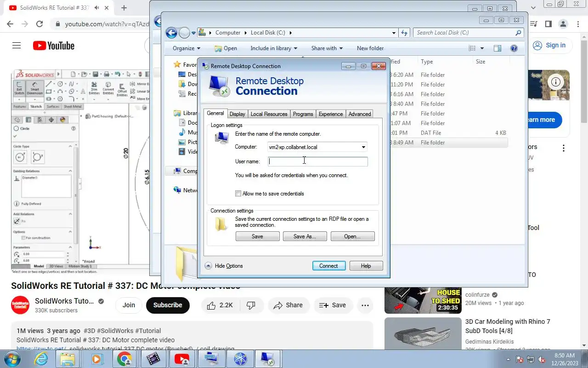Switch to the Display tab
The image size is (588, 368).
[237, 114]
